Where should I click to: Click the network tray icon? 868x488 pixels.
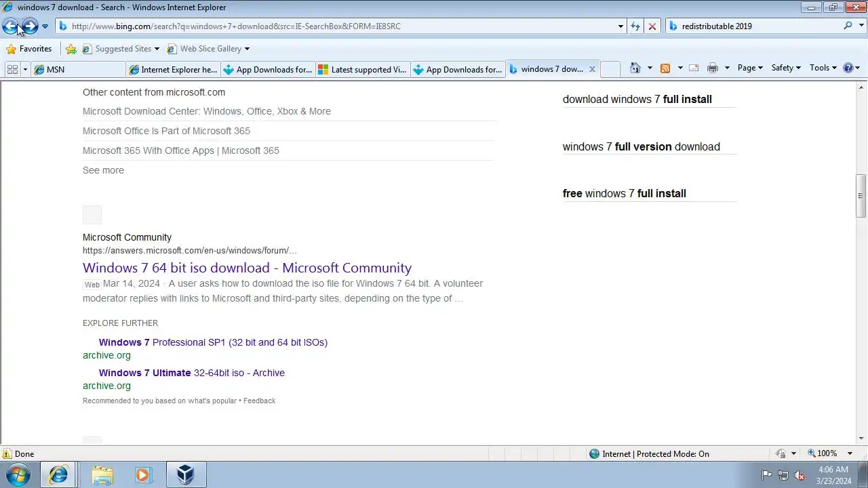pyautogui.click(x=783, y=475)
